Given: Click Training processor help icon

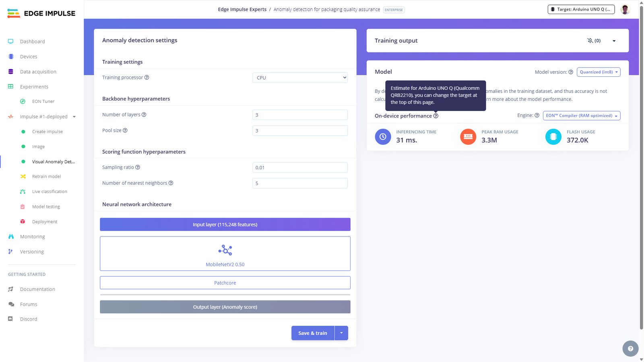Looking at the screenshot, I should pyautogui.click(x=147, y=77).
